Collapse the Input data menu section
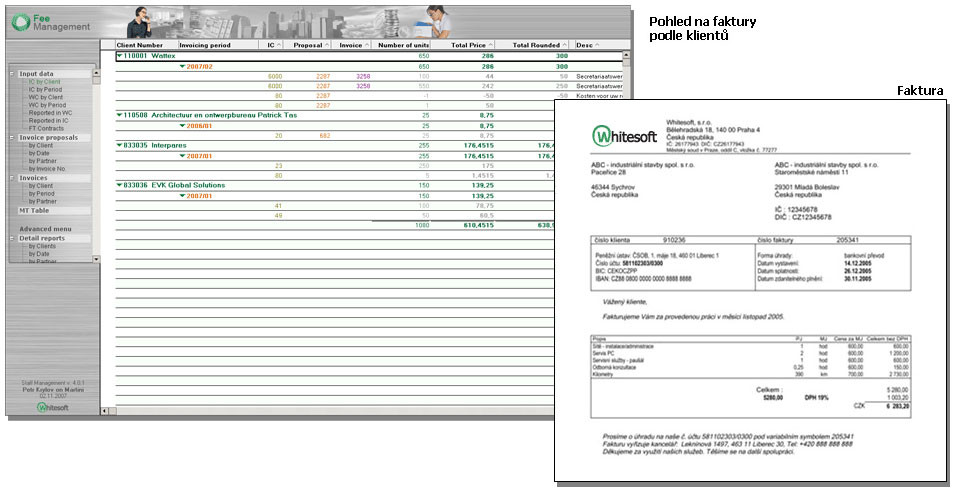Image resolution: width=956 pixels, height=493 pixels. [12, 74]
